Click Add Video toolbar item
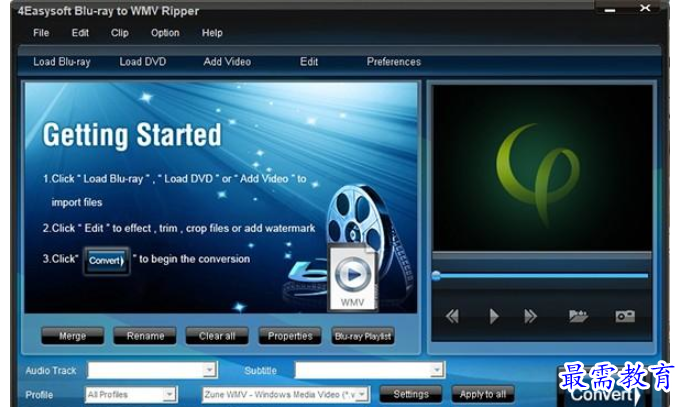683x408 pixels. (227, 62)
